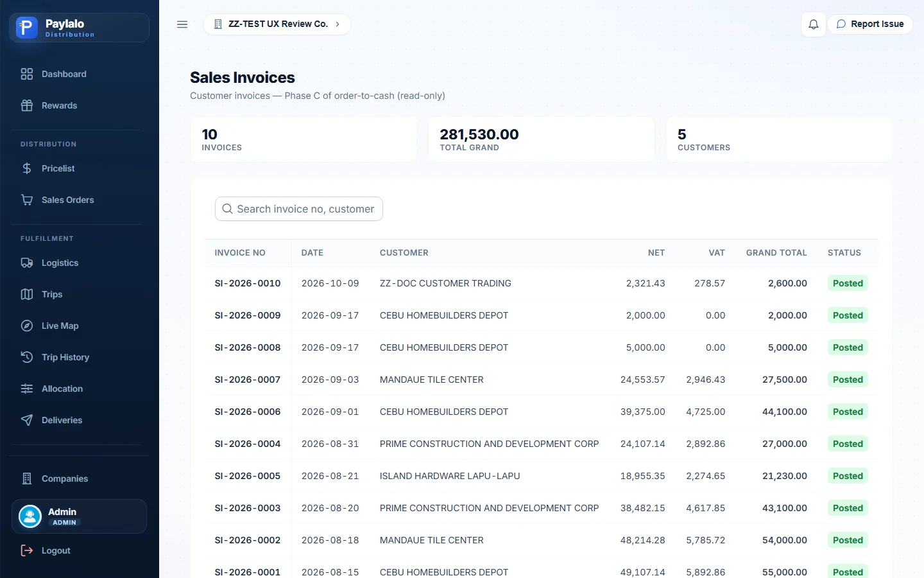Toggle the hamburger sidebar menu icon
This screenshot has height=578, width=924.
[x=182, y=24]
